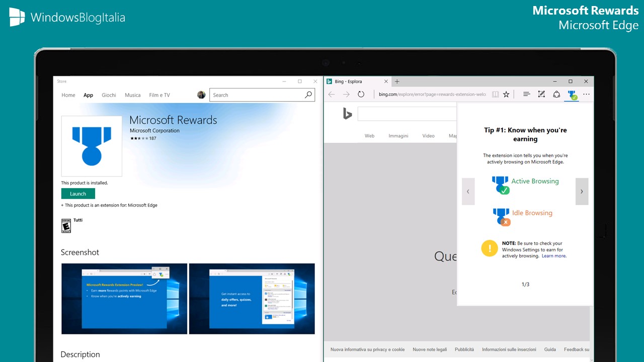Click the Tip #1 heading text
644x362 pixels.
pyautogui.click(x=525, y=134)
